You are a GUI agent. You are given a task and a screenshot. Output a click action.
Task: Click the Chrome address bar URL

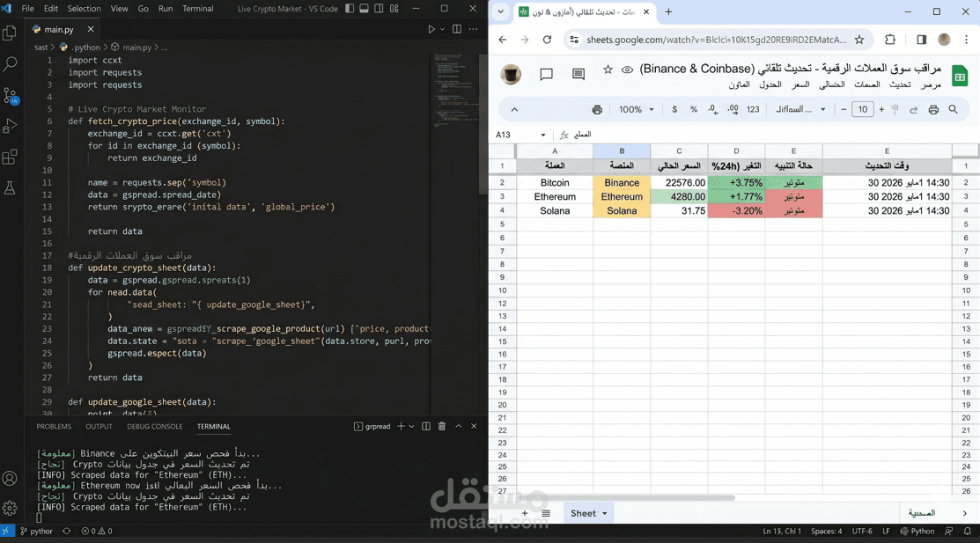(716, 40)
